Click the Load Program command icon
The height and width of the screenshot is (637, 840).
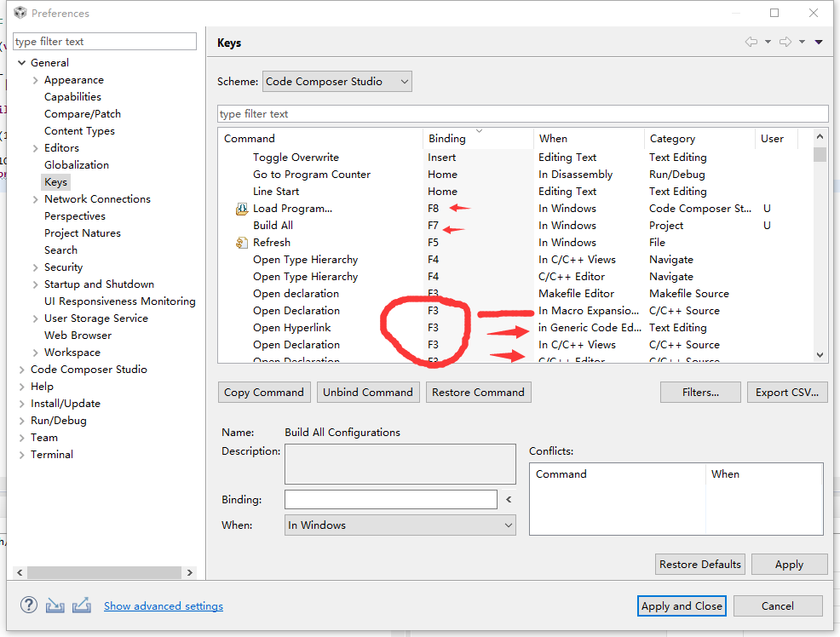[242, 209]
